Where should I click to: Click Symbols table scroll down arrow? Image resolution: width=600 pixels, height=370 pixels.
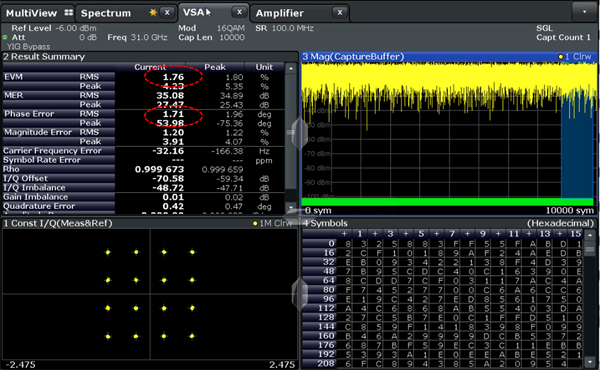pos(590,361)
